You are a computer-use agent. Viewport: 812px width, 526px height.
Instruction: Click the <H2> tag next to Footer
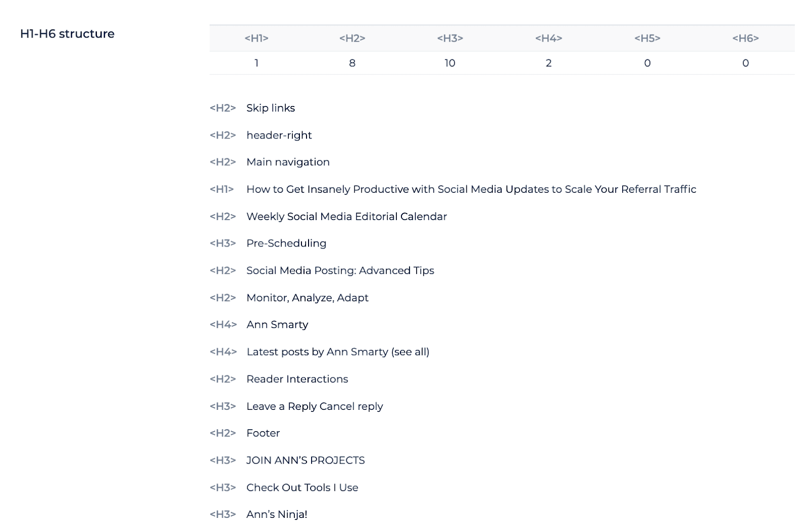[223, 433]
